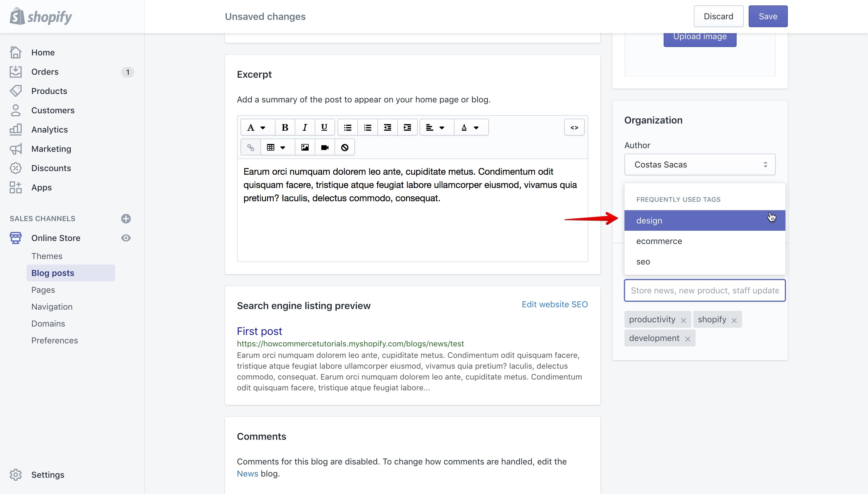
Task: Remove the productivity tag
Action: coord(683,320)
